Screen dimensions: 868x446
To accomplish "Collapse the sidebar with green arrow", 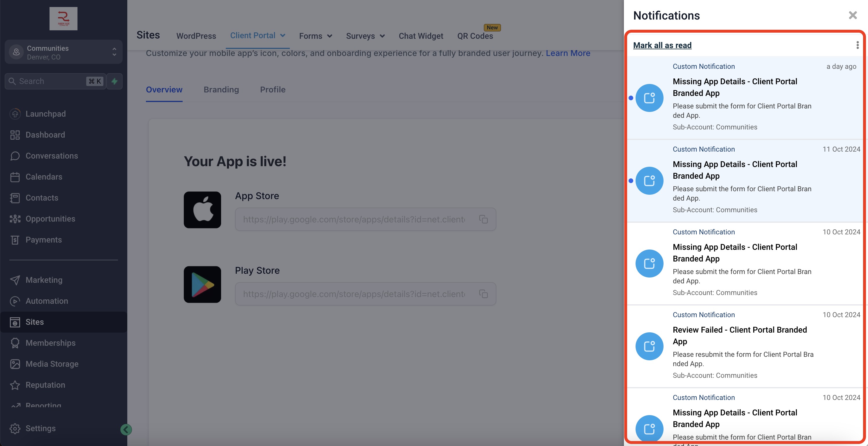I will [x=126, y=429].
